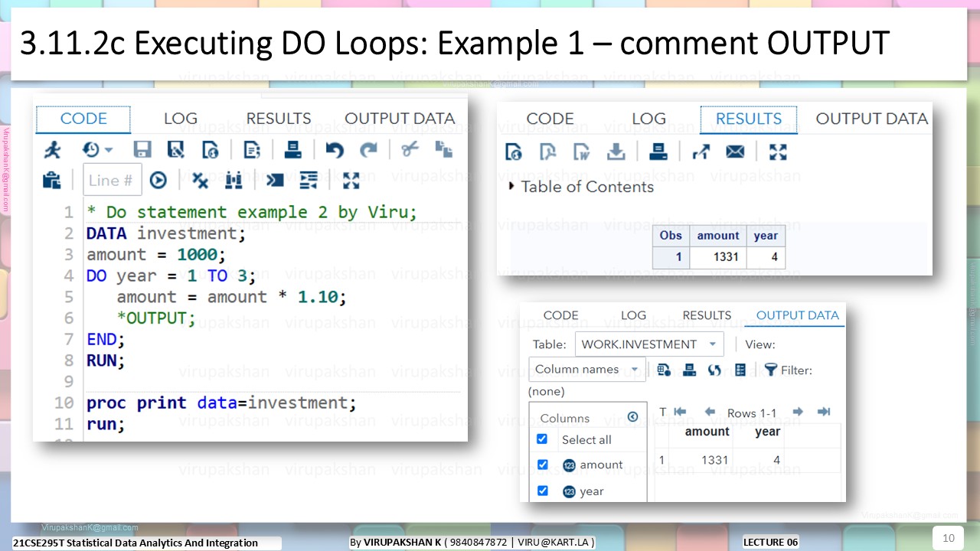The height and width of the screenshot is (551, 980).
Task: Click the Undo arrow in code toolbar
Action: coord(335,149)
